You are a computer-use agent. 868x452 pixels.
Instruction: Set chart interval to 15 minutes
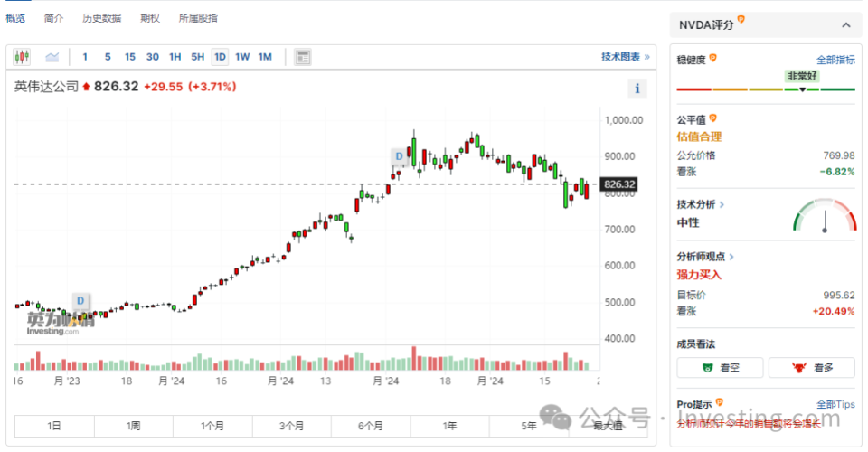pos(130,57)
